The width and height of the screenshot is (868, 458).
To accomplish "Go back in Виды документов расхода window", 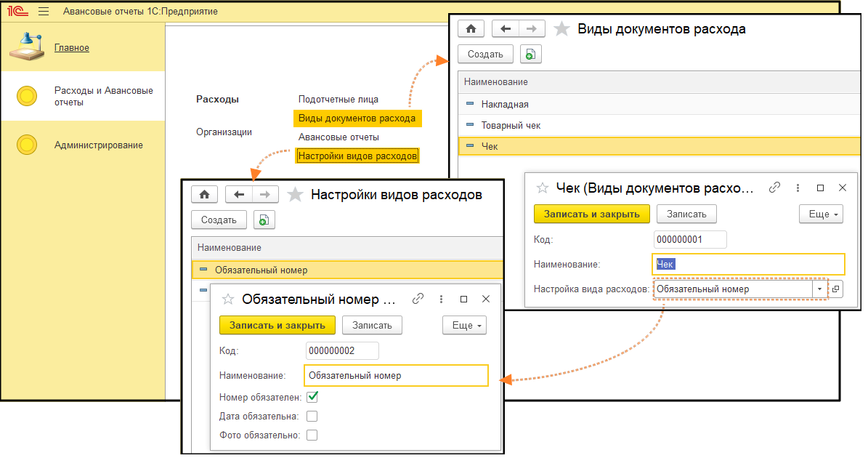I will tap(506, 29).
